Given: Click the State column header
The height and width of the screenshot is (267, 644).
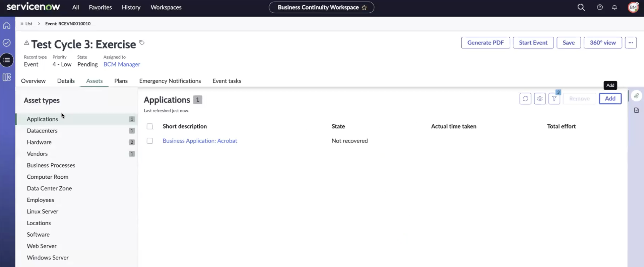Looking at the screenshot, I should pos(338,126).
